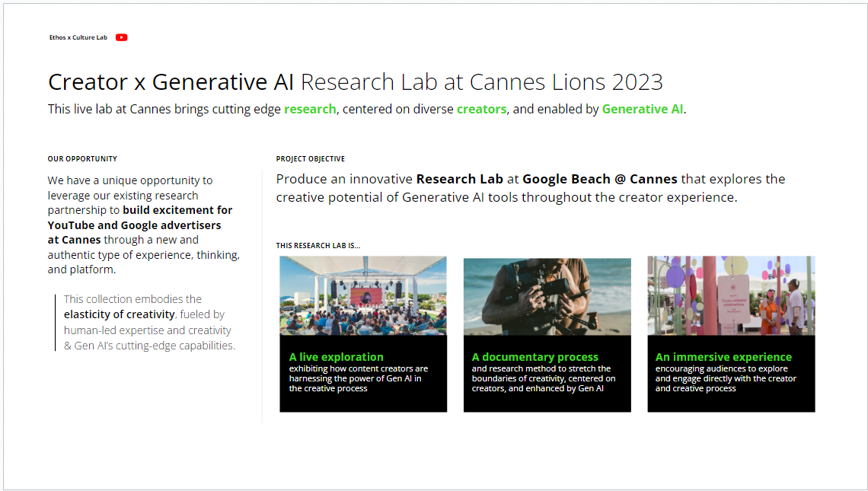
Task: Click the colorful immersive installation photo
Action: [x=731, y=295]
